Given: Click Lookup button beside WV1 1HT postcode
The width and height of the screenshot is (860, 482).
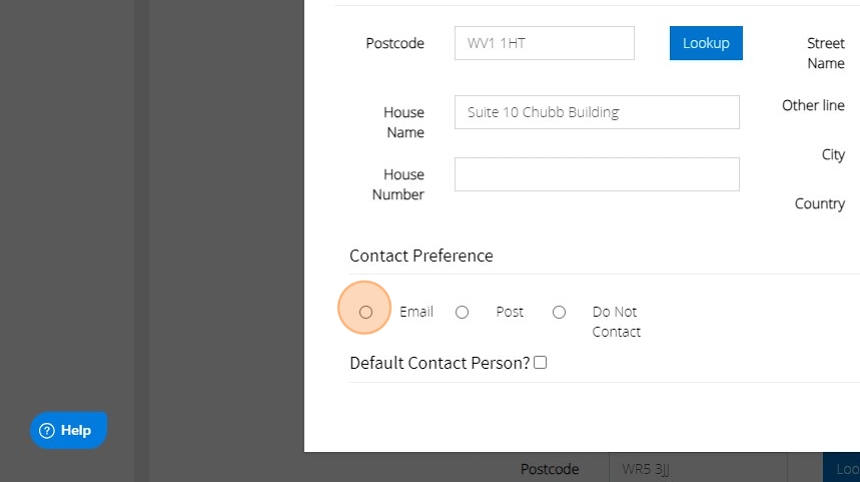Looking at the screenshot, I should (x=706, y=43).
